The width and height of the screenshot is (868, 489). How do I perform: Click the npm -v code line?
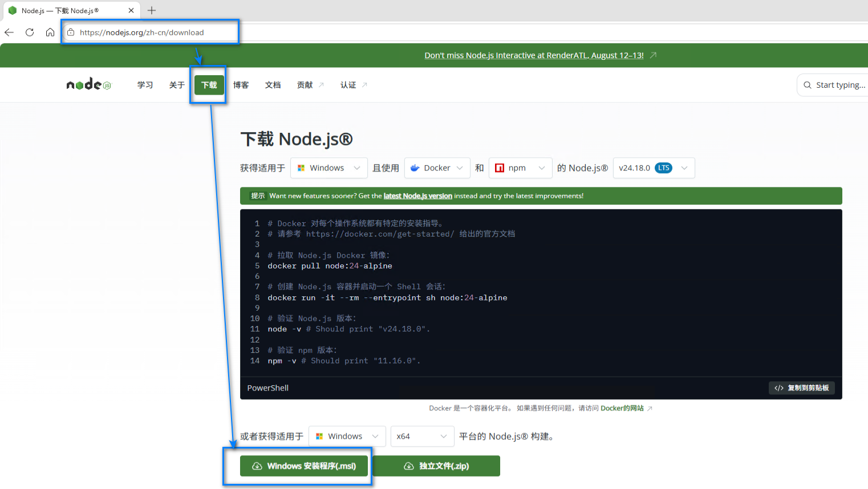pos(344,361)
